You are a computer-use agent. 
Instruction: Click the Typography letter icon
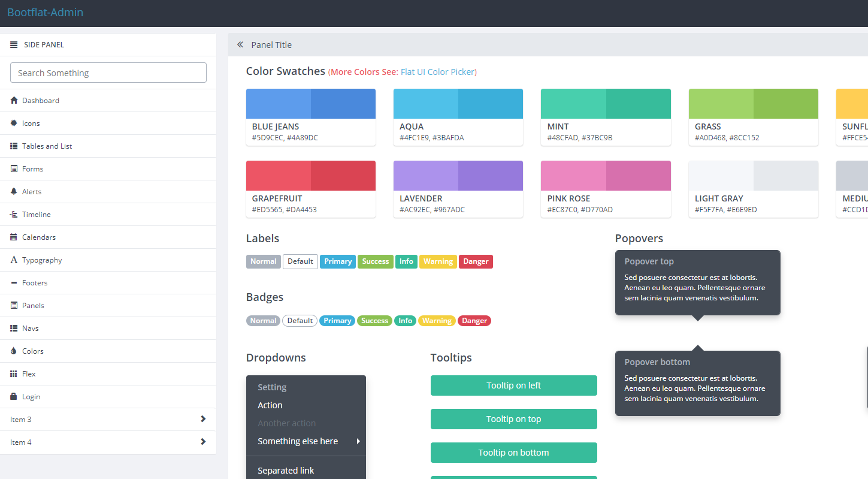click(14, 260)
